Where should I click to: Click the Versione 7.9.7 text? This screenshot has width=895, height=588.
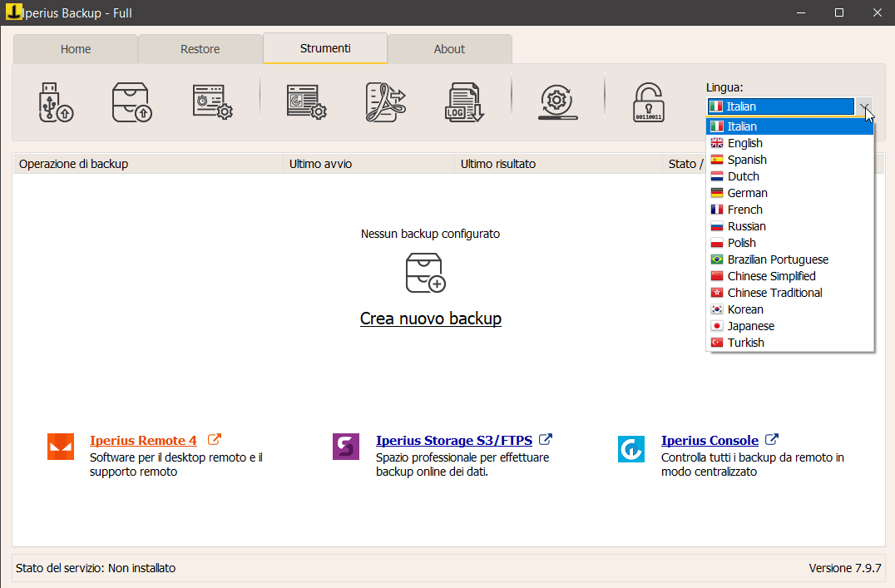845,568
